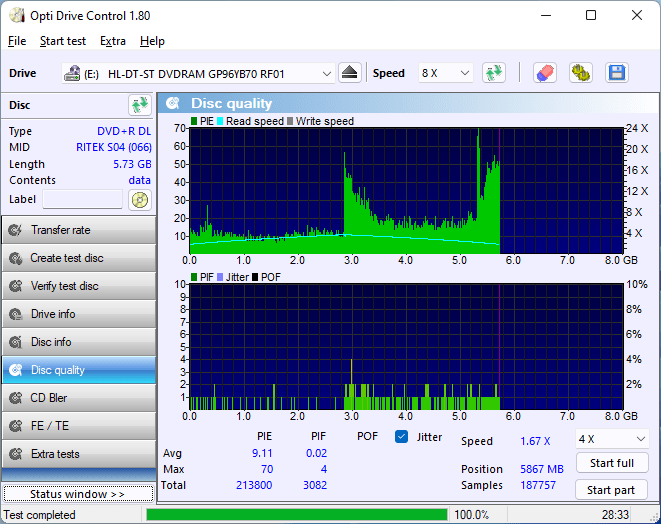Click the test progress bar
Image resolution: width=661 pixels, height=524 pixels.
(x=296, y=515)
